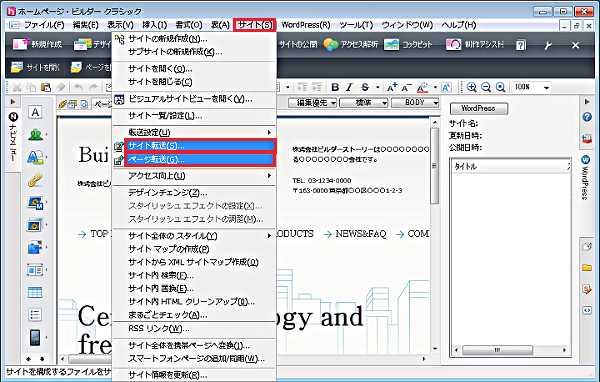Click the link chain icon in the left sidebar

pos(35,180)
